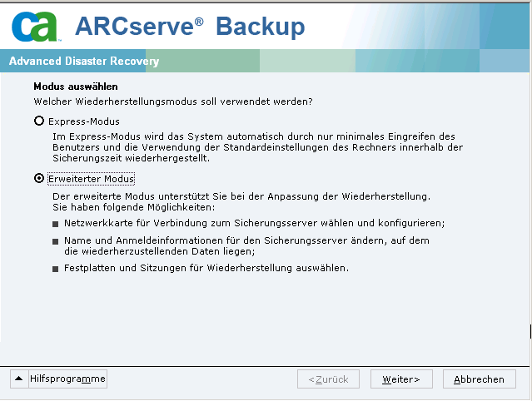Screen dimensions: 532x401
Task: Click the 'Erweiterter Modus' option label
Action: coord(92,179)
